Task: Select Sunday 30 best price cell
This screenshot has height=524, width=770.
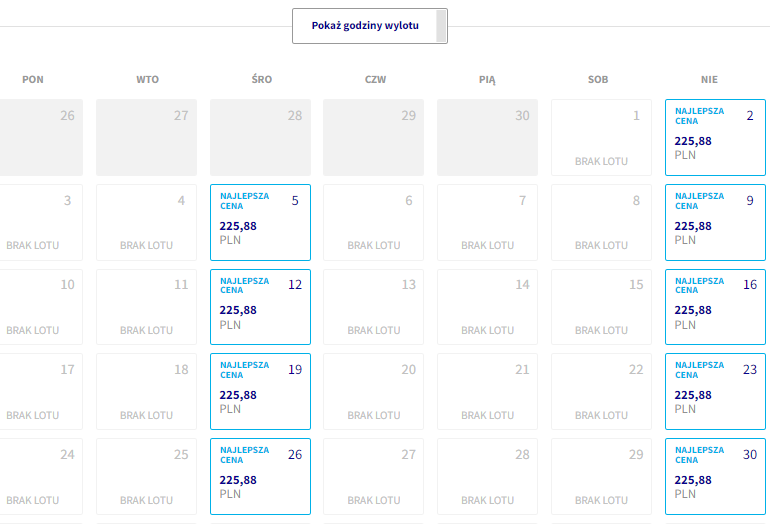Action: (715, 476)
